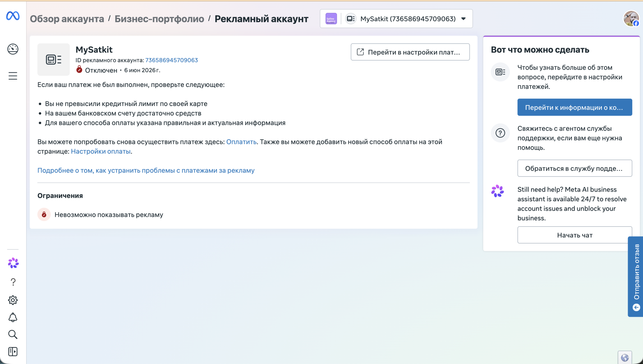Screen dimensions: 643x364
Task: Open ad account ID 736586945709063 link
Action: [x=172, y=60]
